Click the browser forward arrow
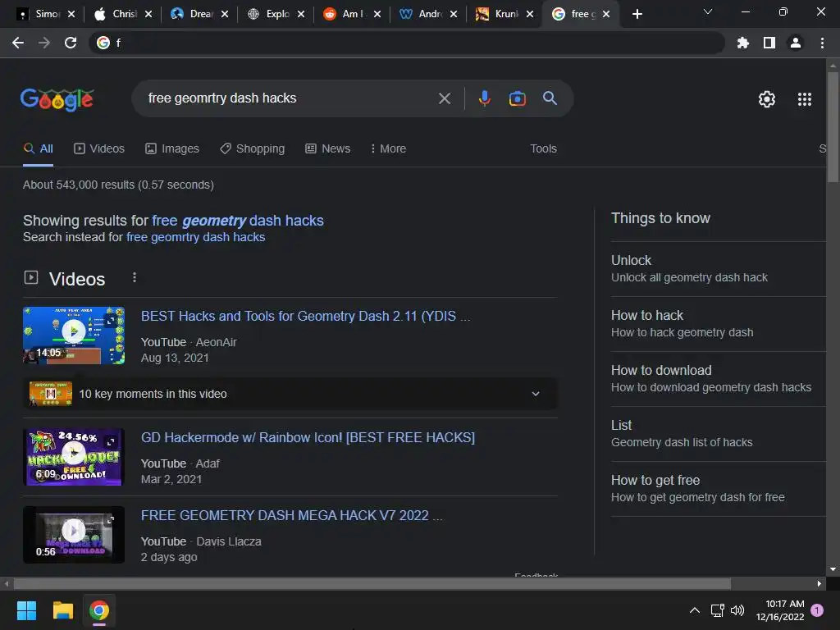The image size is (840, 630). tap(44, 43)
